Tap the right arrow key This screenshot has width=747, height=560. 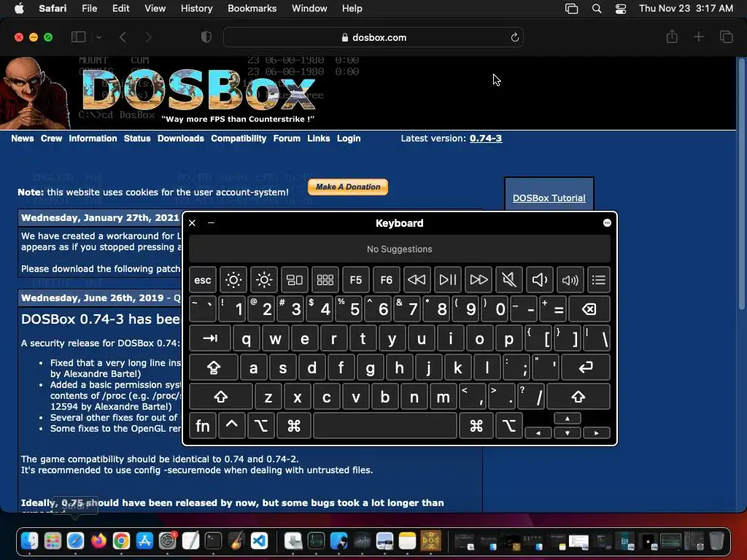coord(597,433)
